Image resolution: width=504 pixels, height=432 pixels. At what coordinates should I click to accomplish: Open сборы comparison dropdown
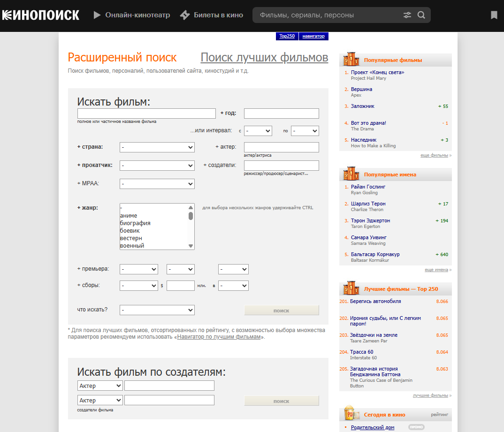click(x=139, y=286)
